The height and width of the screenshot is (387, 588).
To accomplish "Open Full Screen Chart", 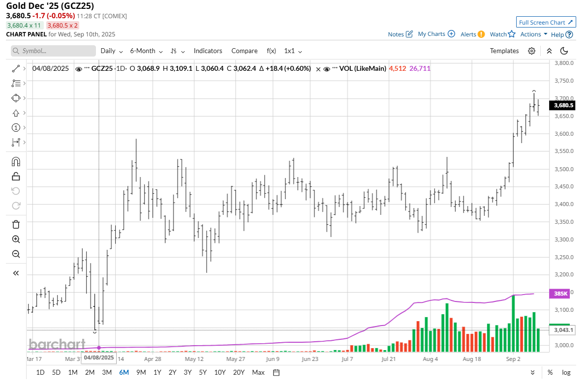I will [546, 23].
